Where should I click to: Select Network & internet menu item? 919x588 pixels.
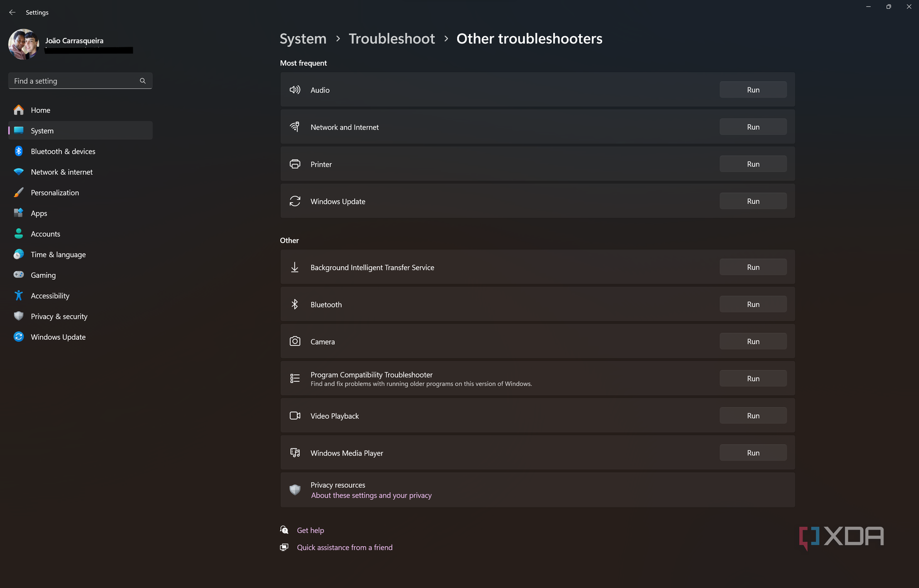80,172
